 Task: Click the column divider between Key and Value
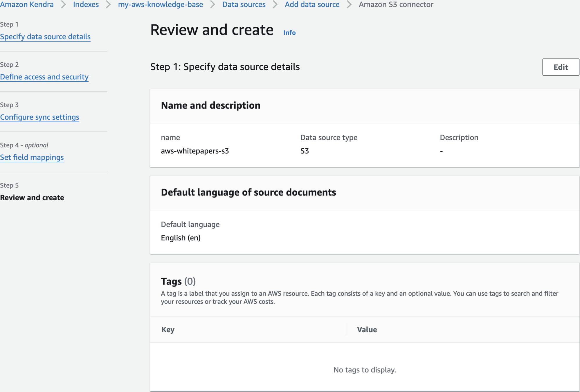click(x=346, y=330)
